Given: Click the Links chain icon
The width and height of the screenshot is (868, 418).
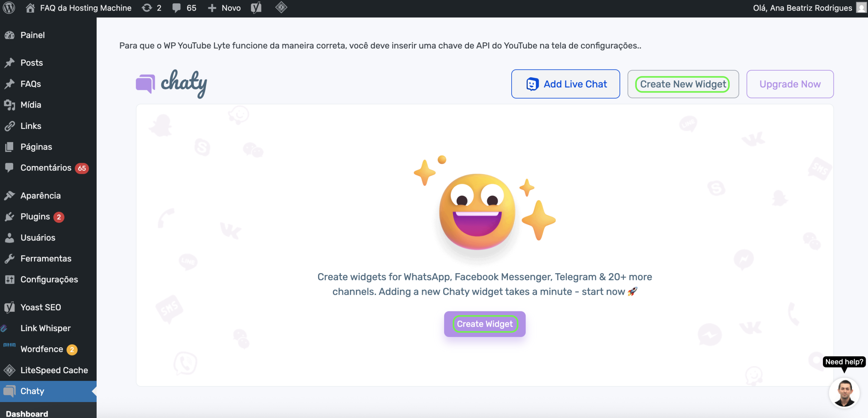Looking at the screenshot, I should (x=9, y=126).
